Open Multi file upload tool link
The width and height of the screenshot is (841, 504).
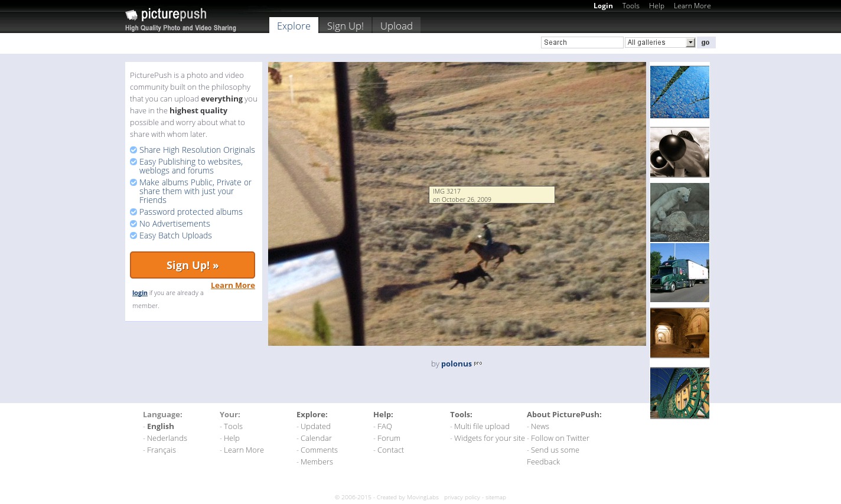pos(481,426)
